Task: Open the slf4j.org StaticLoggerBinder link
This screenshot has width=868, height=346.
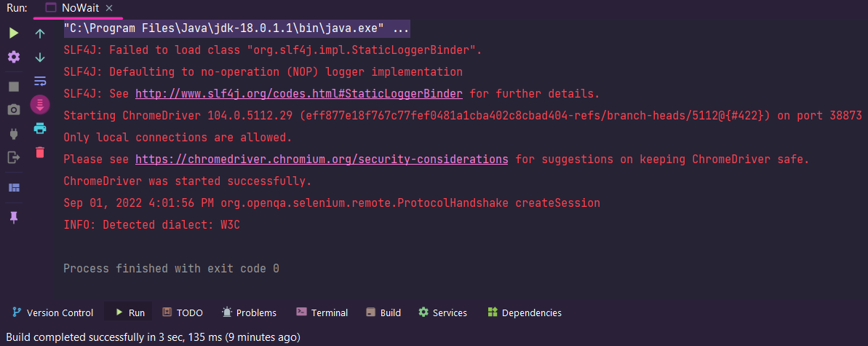Action: 299,94
